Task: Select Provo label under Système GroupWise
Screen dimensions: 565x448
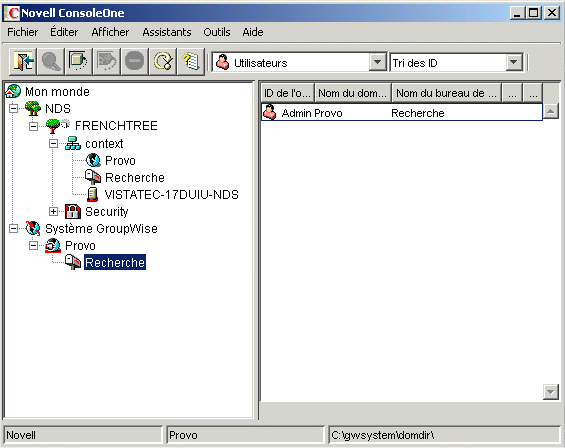Action: point(80,246)
